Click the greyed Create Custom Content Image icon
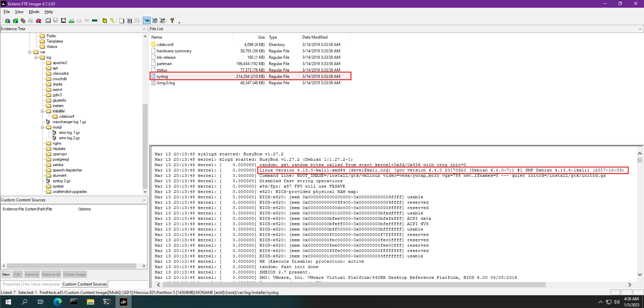 tap(79, 21)
